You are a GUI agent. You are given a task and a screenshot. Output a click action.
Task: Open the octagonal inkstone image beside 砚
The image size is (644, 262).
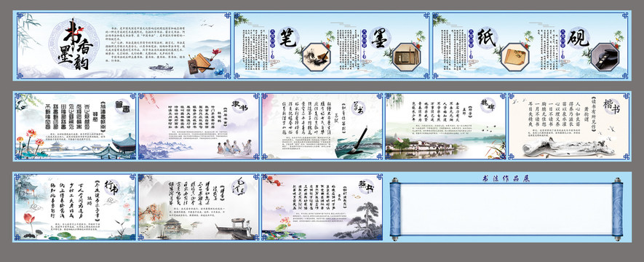point(605,57)
